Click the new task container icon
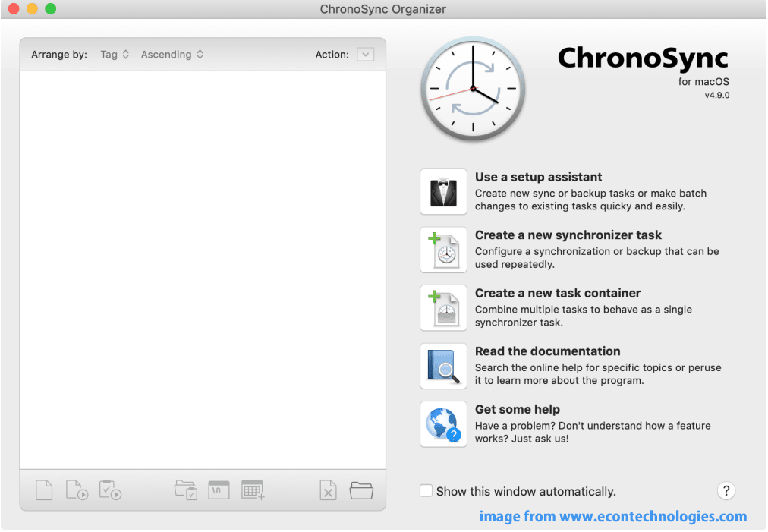The width and height of the screenshot is (768, 532). point(443,308)
